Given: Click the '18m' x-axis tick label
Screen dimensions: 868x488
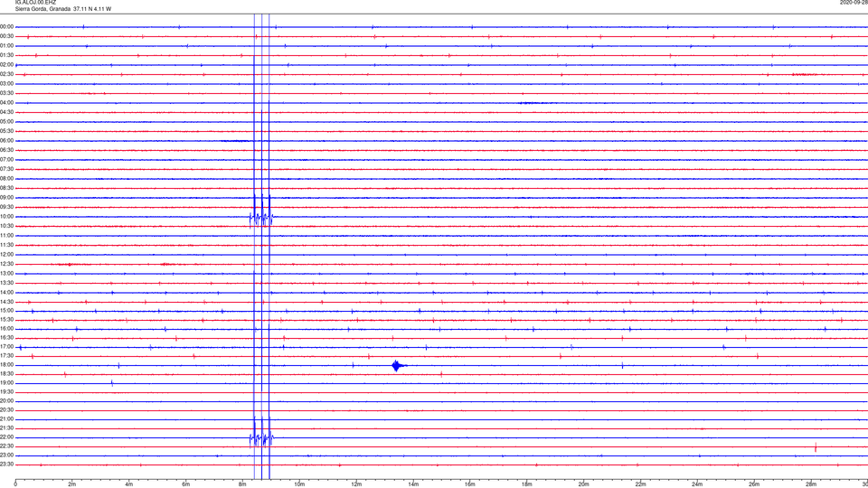Looking at the screenshot, I should (x=526, y=484).
